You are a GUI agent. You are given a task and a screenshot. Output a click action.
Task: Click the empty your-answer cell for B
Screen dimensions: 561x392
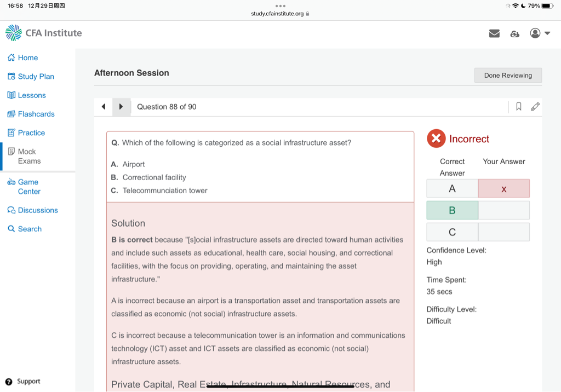pos(504,210)
